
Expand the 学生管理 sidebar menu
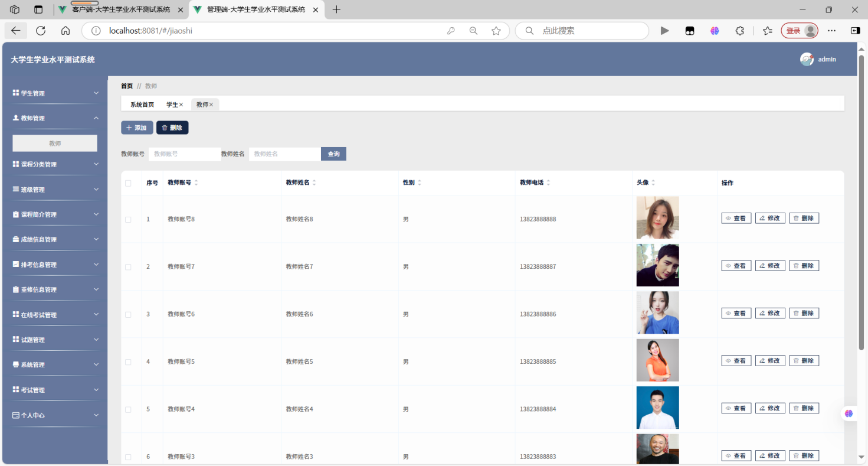click(55, 93)
